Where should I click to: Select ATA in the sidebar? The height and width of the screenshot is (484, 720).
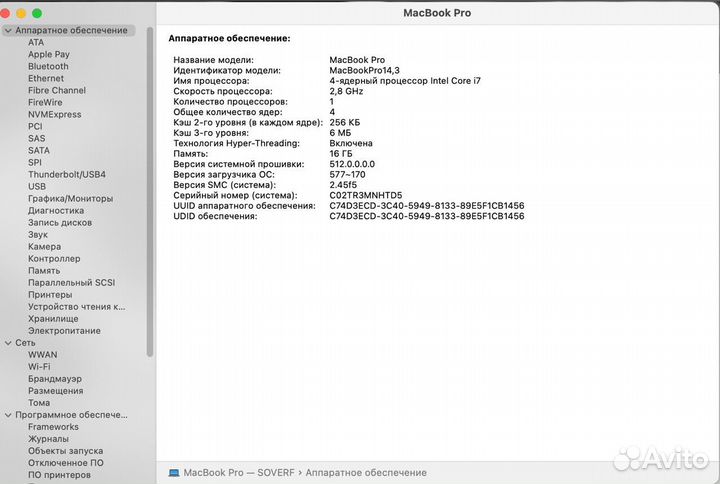(x=36, y=42)
